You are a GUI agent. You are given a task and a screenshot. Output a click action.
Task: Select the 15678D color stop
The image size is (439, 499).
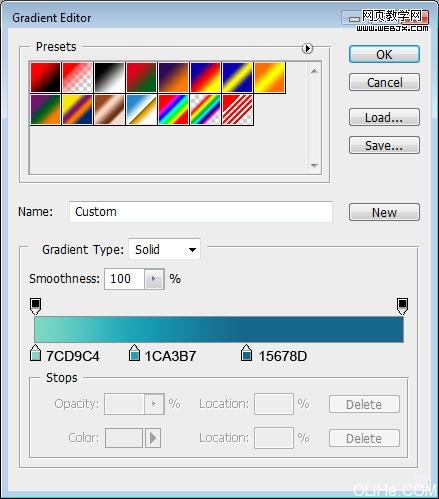pos(246,353)
